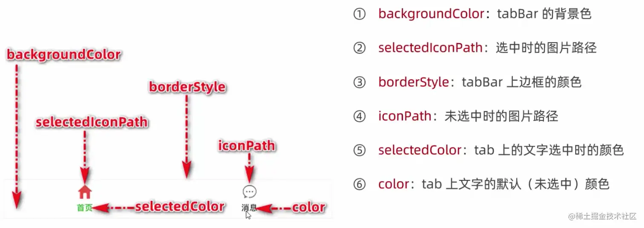
Task: Click circled number ③ in the list
Action: [x=359, y=82]
